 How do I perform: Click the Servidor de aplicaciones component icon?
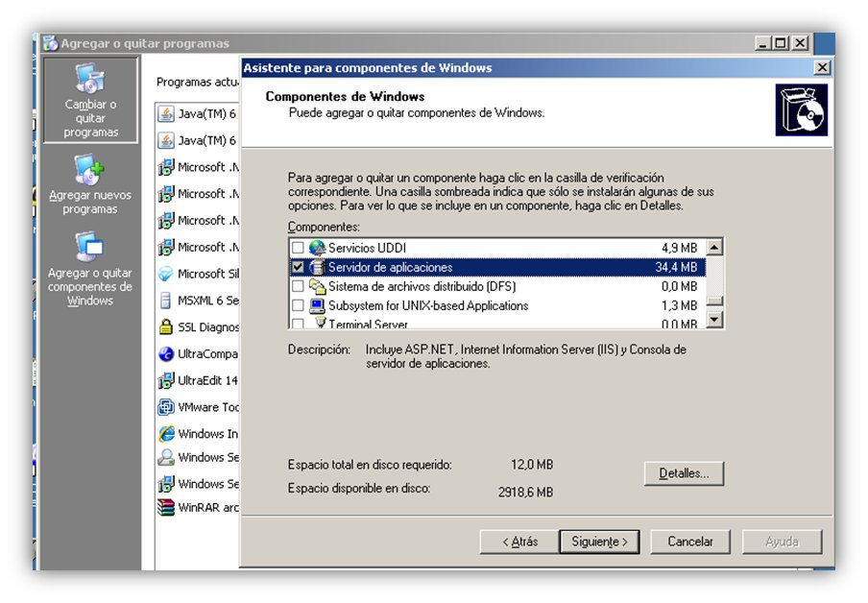pos(317,267)
